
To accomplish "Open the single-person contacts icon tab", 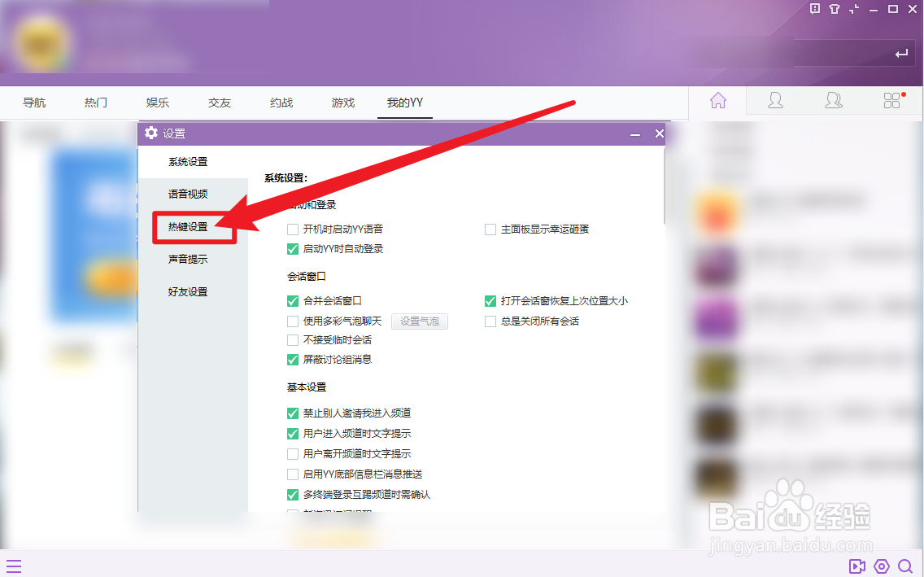I will (775, 101).
